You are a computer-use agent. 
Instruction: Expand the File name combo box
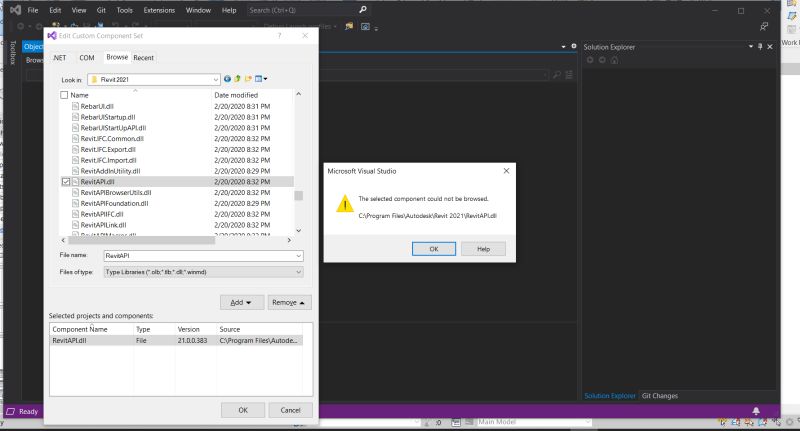click(298, 256)
